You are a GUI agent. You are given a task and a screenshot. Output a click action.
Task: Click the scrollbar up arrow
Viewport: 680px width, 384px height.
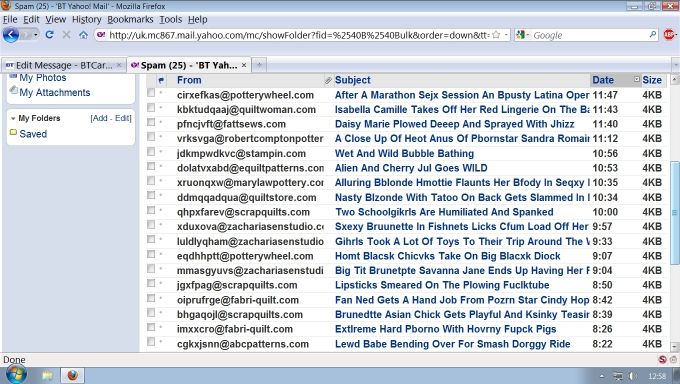point(674,79)
